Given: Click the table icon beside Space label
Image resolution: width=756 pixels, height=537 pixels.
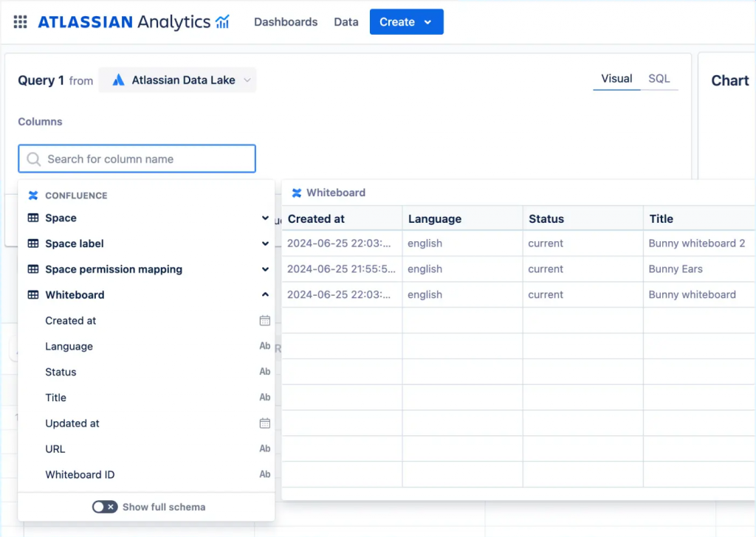Looking at the screenshot, I should pyautogui.click(x=32, y=243).
